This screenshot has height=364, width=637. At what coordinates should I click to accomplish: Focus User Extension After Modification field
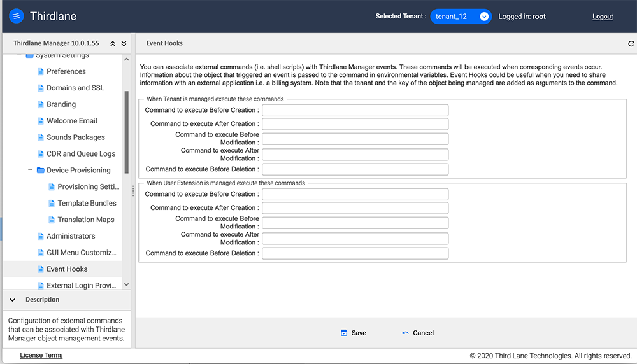tap(355, 239)
